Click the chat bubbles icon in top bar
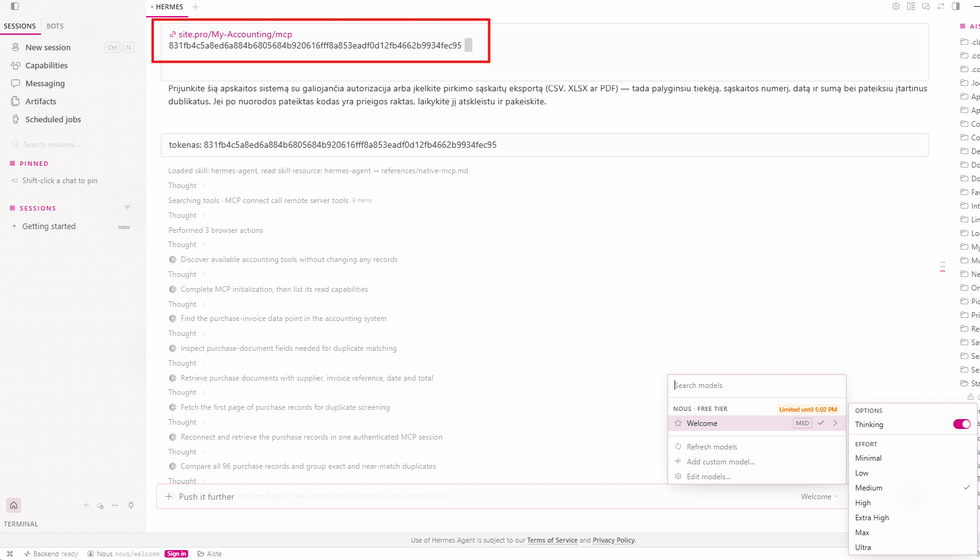Viewport: 980px width, 560px height. click(926, 6)
